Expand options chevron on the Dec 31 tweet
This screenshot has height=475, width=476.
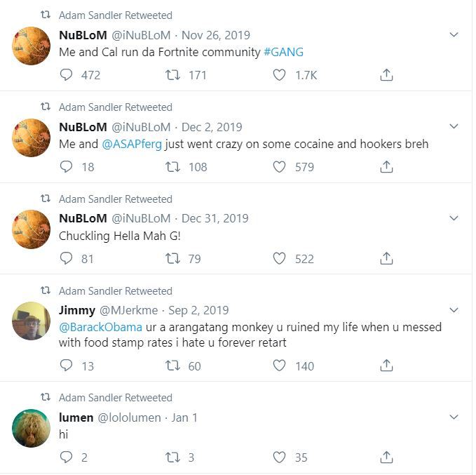pos(454,218)
